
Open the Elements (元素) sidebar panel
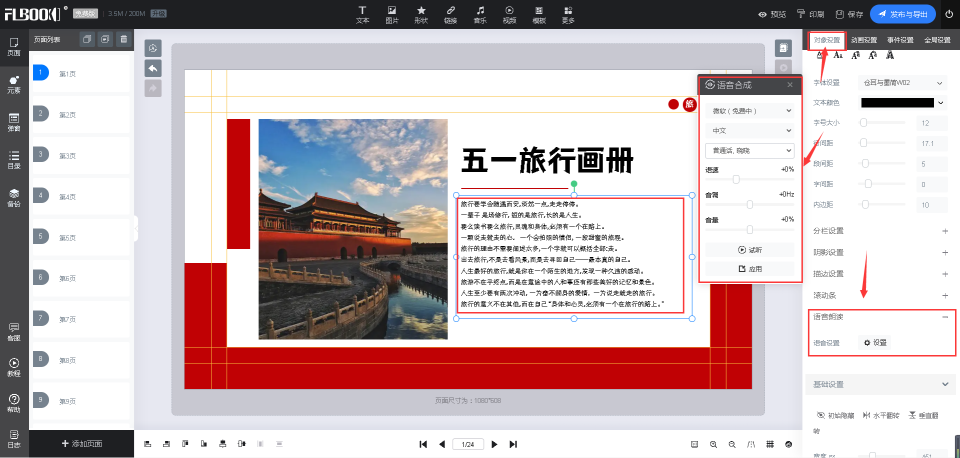pyautogui.click(x=14, y=84)
